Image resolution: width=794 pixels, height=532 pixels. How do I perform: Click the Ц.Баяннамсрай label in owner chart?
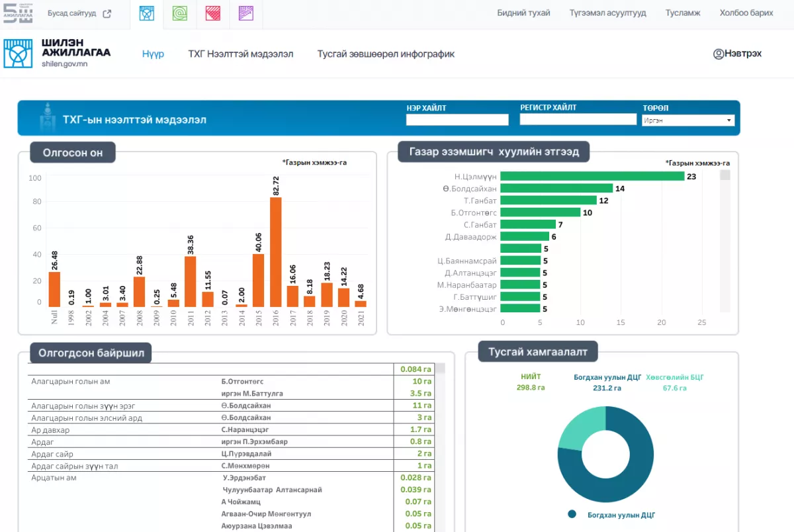click(x=467, y=261)
